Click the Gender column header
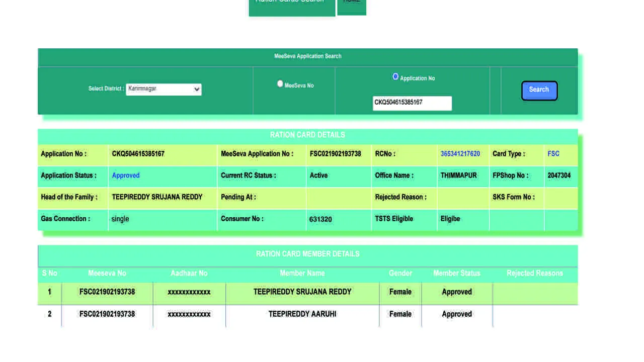This screenshot has width=644, height=362. 400,274
